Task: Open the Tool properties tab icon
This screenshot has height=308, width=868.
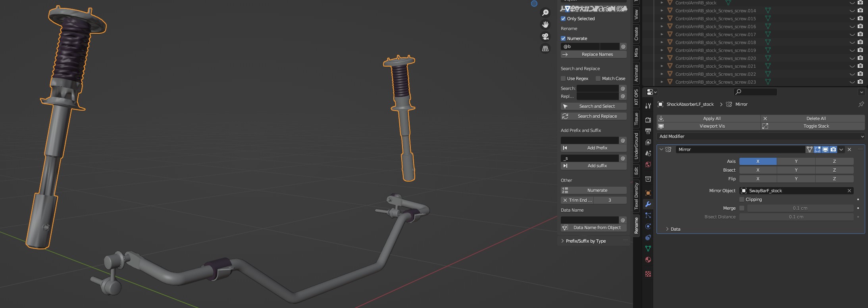Action: pyautogui.click(x=648, y=106)
